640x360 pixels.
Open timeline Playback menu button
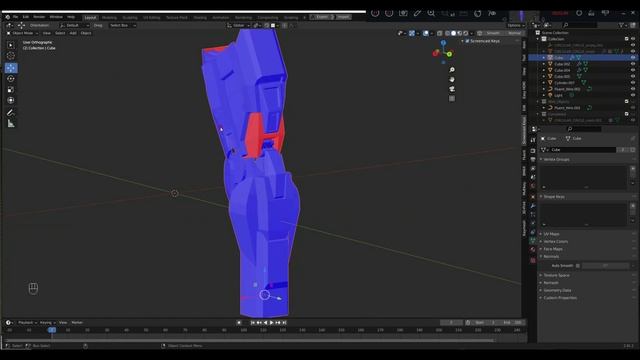pyautogui.click(x=27, y=323)
